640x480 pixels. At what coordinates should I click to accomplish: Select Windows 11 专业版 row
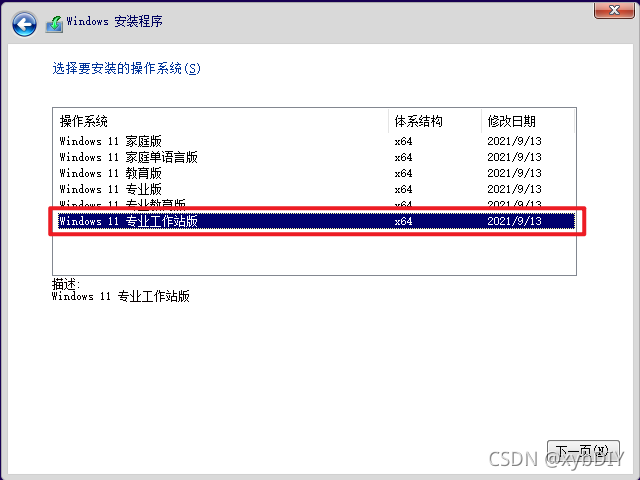click(x=314, y=189)
